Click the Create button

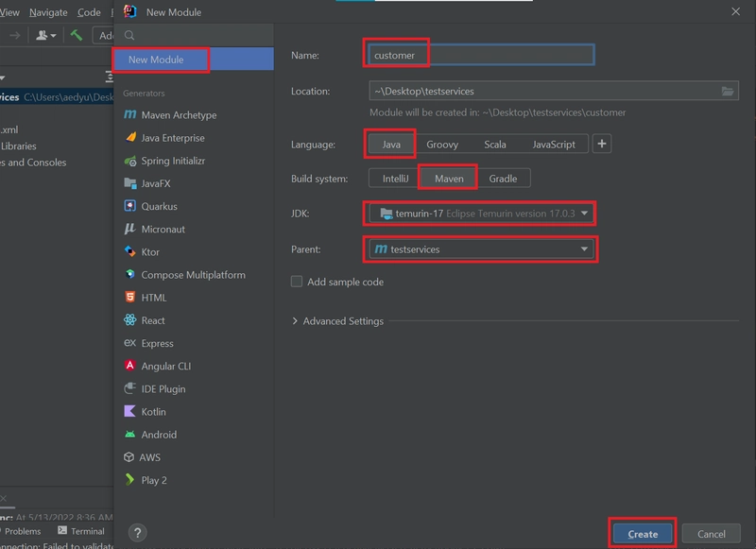click(643, 534)
